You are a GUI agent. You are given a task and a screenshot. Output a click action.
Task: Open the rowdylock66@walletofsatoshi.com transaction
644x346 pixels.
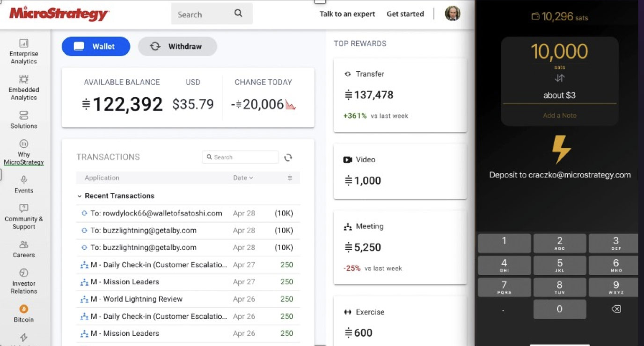(156, 213)
